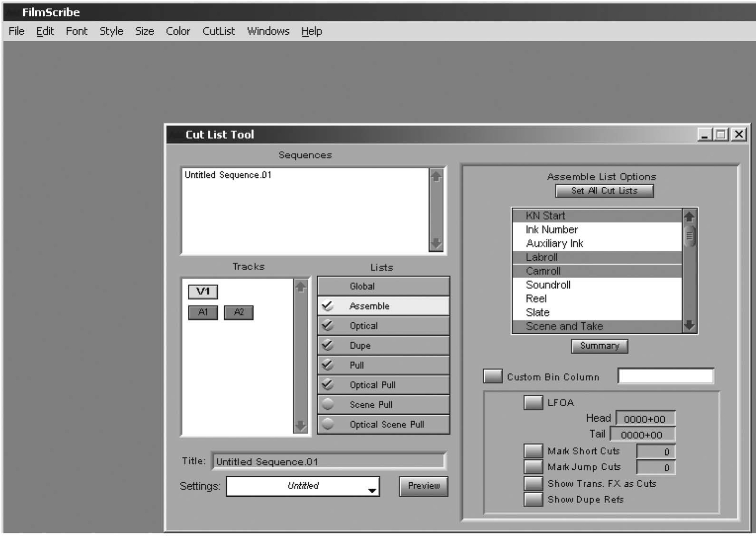Enable the LFOA checkbox
This screenshot has width=756, height=546.
point(533,402)
